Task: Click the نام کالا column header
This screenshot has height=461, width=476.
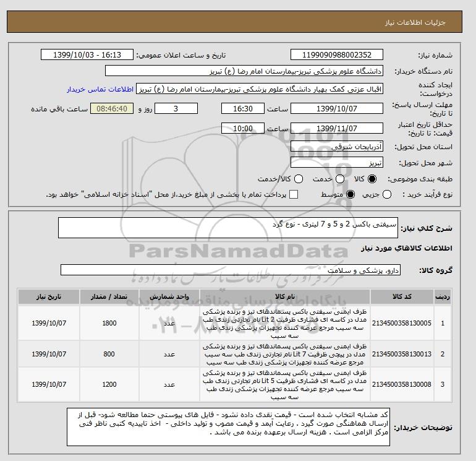Action: click(285, 296)
